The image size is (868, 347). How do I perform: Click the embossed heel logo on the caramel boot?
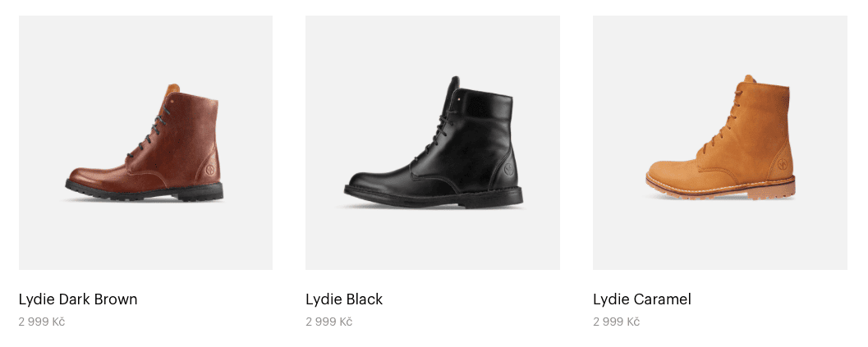click(x=783, y=164)
